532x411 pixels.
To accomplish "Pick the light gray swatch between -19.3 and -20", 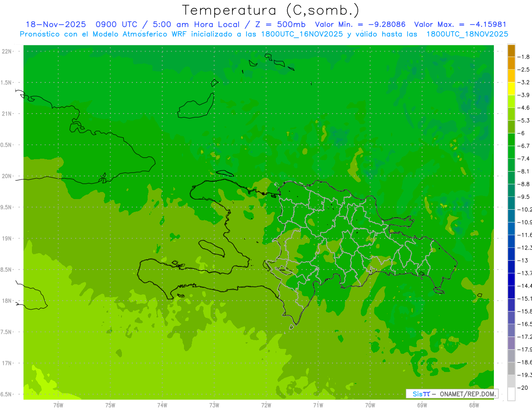I will 511,381.
